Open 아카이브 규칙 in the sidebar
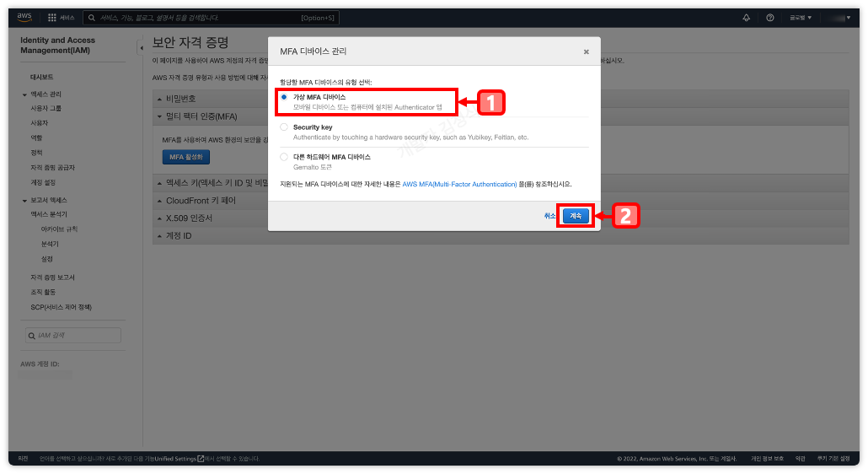This screenshot has height=474, width=868. tap(59, 229)
